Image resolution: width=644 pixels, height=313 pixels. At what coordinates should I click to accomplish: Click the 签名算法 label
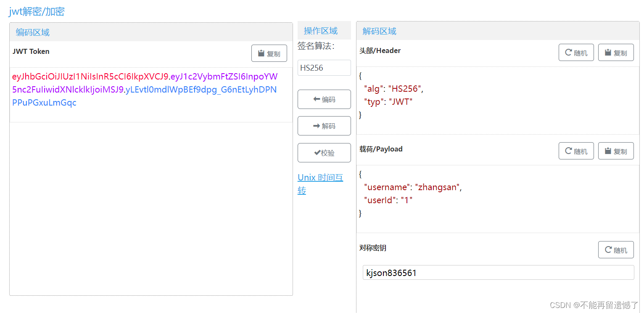(x=316, y=46)
